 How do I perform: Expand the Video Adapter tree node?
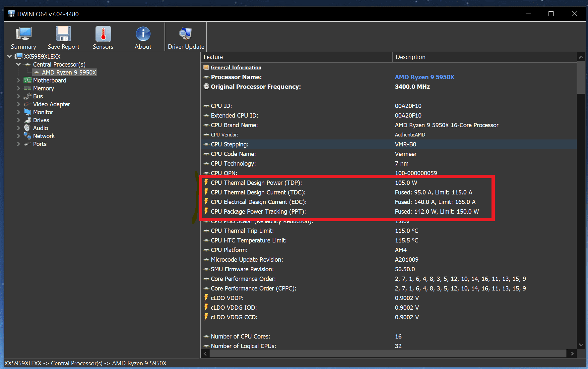[x=18, y=104]
